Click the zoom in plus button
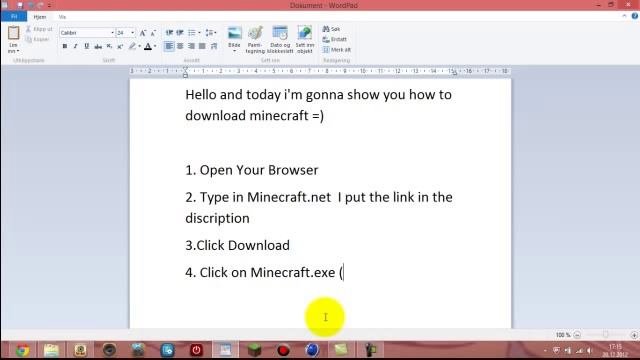Image resolution: width=640 pixels, height=360 pixels. (x=634, y=335)
